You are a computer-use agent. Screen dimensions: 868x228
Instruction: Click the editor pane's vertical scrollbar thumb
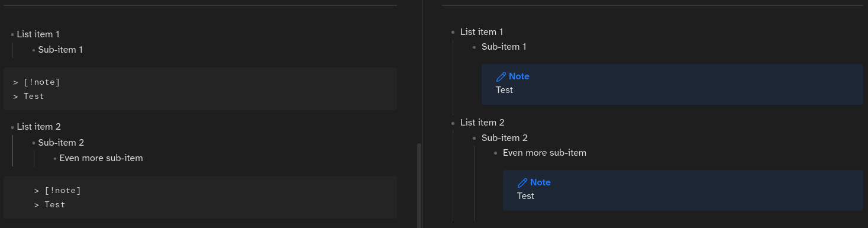[x=420, y=185]
